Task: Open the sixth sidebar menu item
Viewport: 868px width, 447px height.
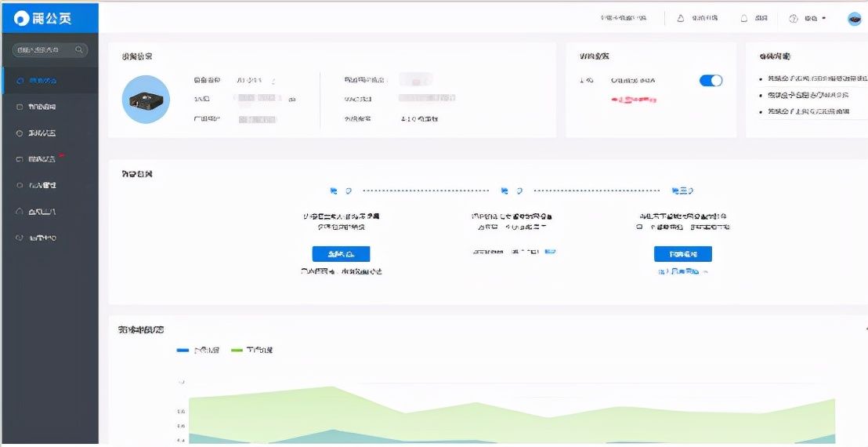Action: click(42, 212)
